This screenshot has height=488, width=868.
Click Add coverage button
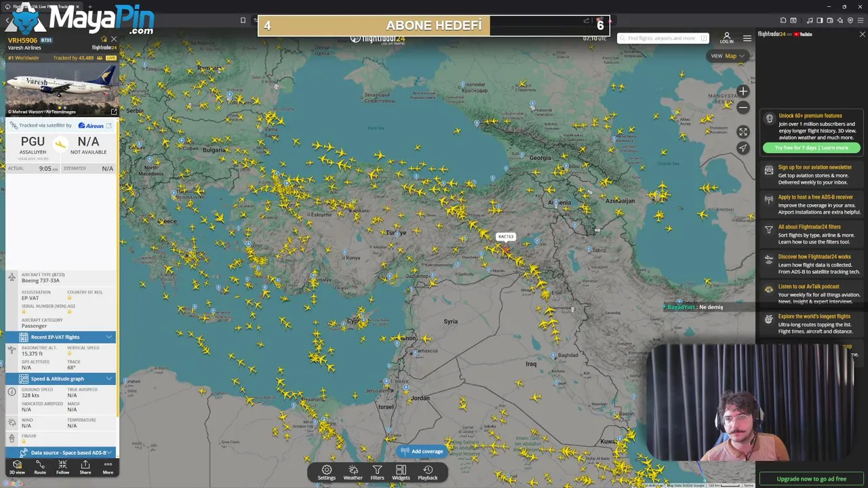(422, 451)
